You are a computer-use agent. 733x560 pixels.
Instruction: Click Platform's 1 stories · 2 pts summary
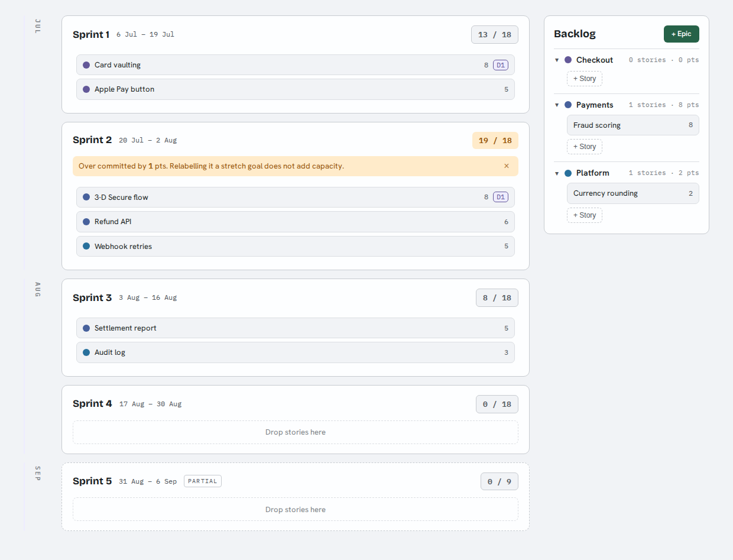click(x=664, y=173)
